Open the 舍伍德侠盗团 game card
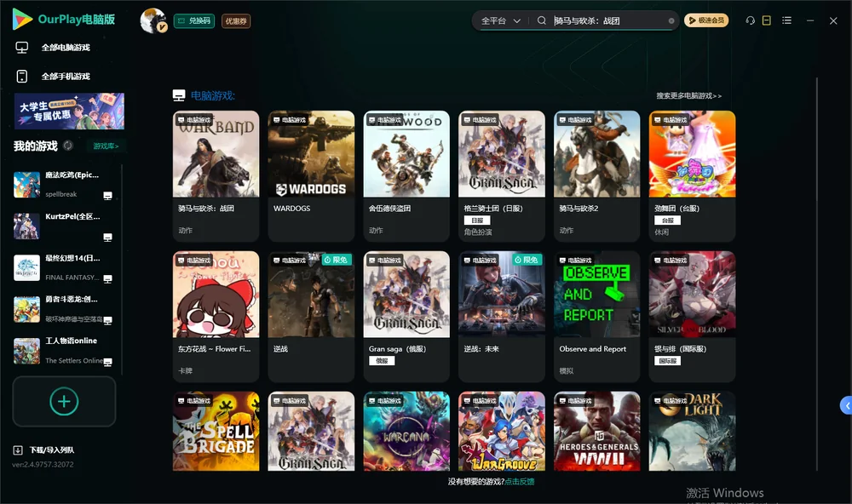The height and width of the screenshot is (504, 852). pyautogui.click(x=406, y=176)
